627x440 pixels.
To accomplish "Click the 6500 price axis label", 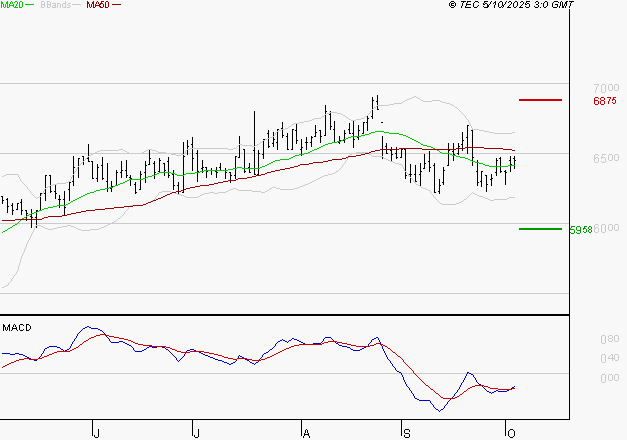I will click(x=605, y=158).
